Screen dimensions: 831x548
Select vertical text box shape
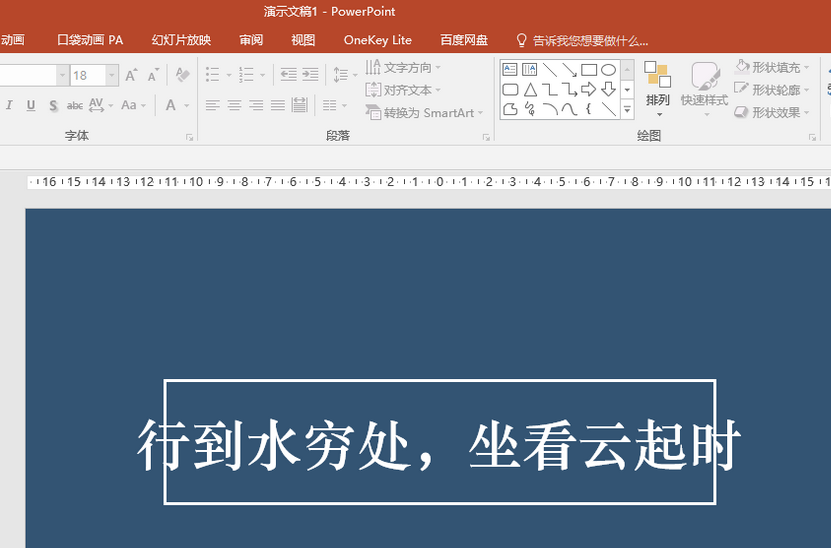click(529, 69)
